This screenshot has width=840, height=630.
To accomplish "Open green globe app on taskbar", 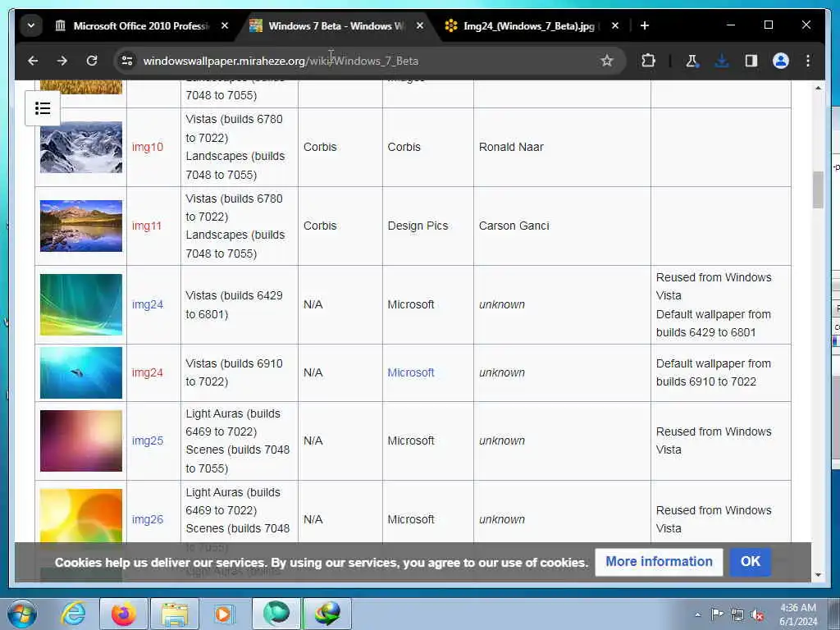I will (276, 614).
